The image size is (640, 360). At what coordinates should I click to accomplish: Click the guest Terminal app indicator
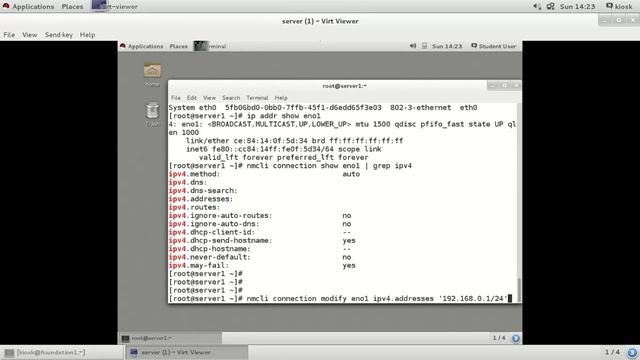point(210,46)
